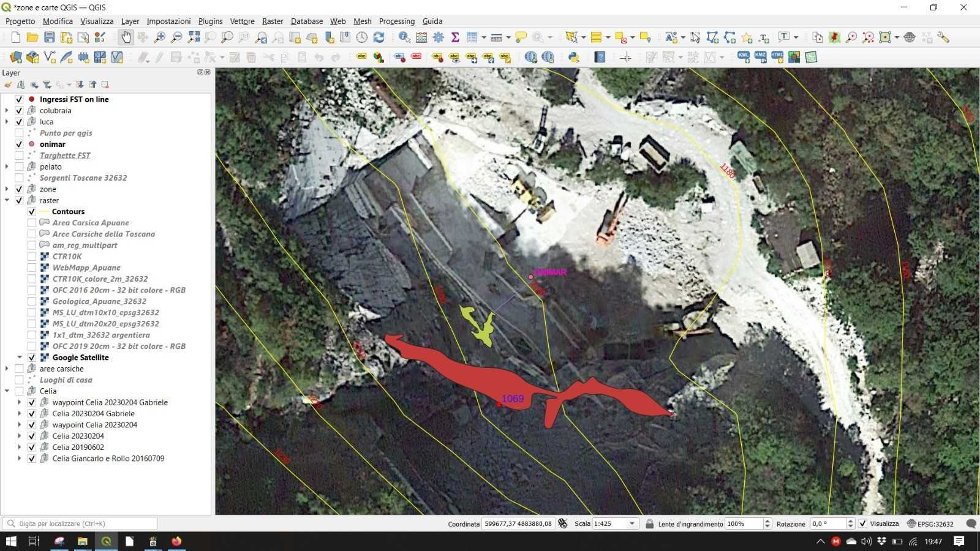This screenshot has width=980, height=551.
Task: Open the Statistical Summary sigma icon
Action: tap(455, 37)
